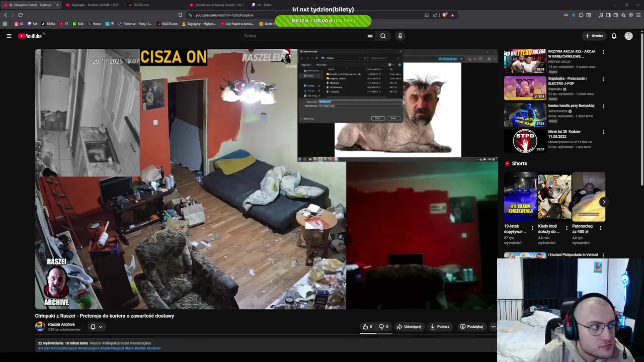Click the Pobierz download button
This screenshot has height=362, width=644.
pos(440,326)
